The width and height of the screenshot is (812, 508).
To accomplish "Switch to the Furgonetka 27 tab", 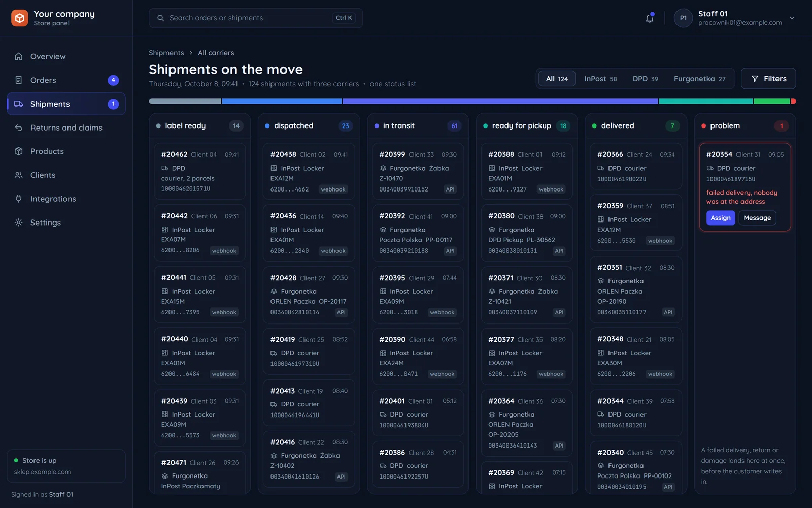I will 699,79.
